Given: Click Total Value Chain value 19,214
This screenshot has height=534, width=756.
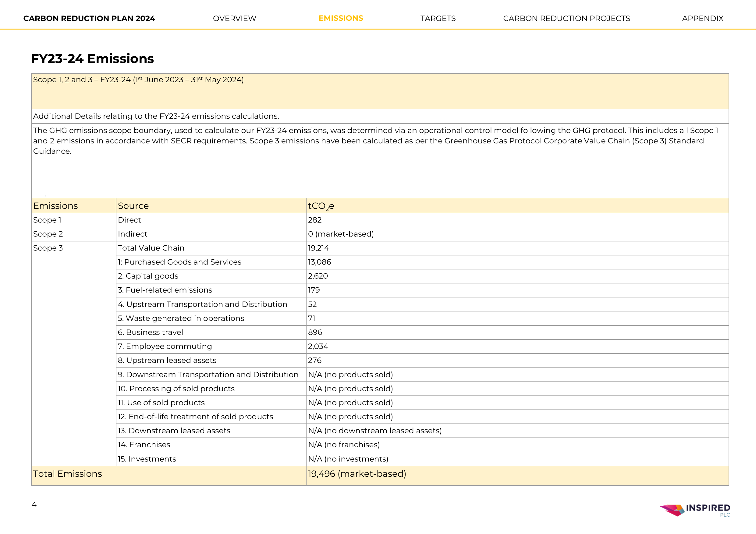Looking at the screenshot, I should point(318,248).
